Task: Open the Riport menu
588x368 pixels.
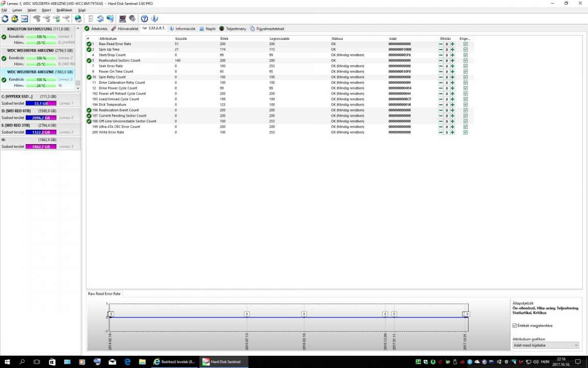Action: click(46, 10)
